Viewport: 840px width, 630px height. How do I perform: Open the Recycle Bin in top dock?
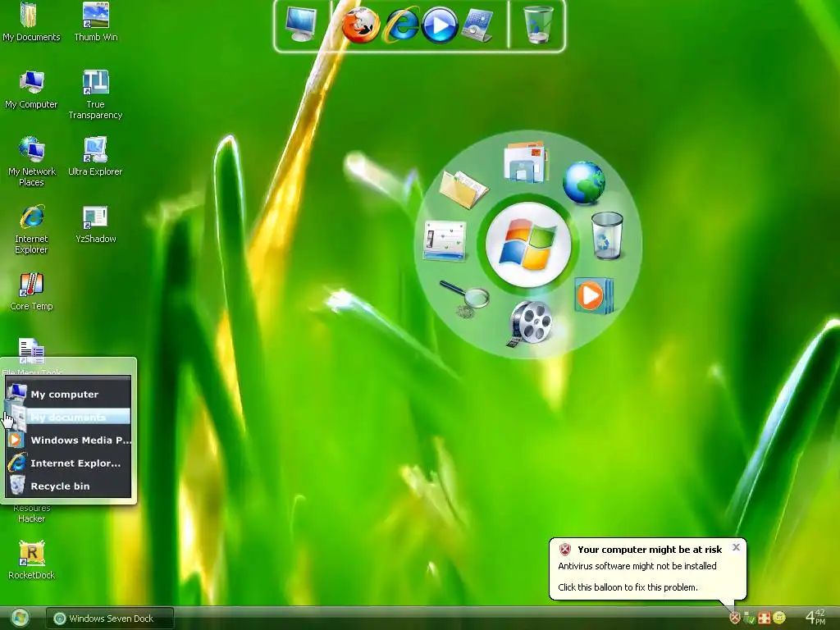click(x=537, y=25)
